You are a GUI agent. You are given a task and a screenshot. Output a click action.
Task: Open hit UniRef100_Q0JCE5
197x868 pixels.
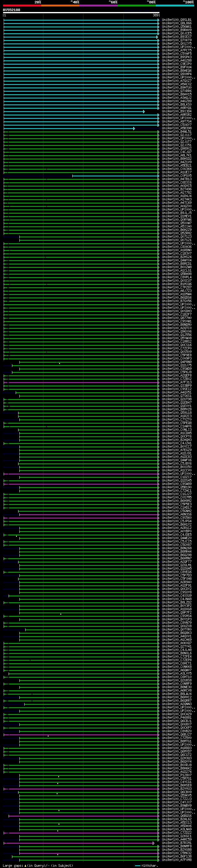(x=177, y=33)
